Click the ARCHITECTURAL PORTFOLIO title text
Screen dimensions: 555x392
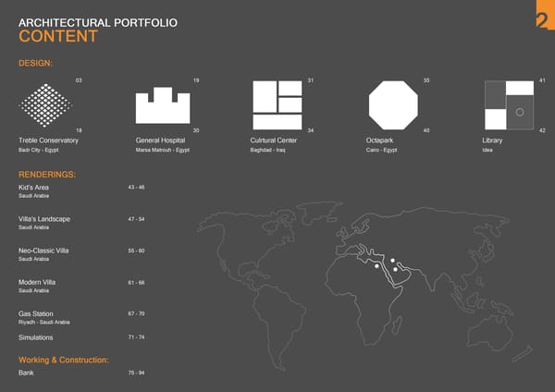(98, 21)
